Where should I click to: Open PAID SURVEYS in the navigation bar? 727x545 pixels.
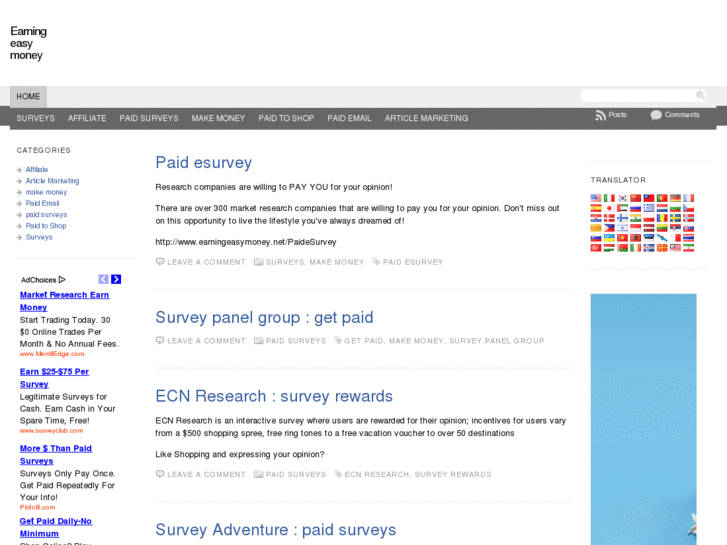pos(149,118)
